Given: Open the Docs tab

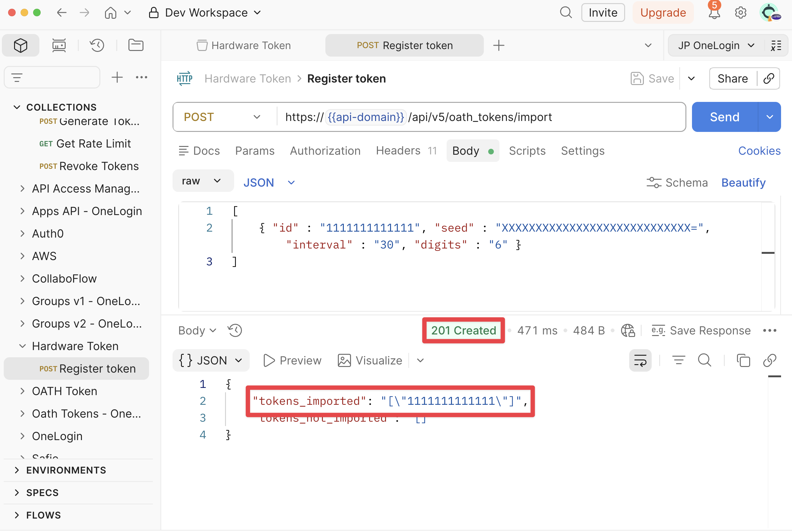Looking at the screenshot, I should (x=199, y=151).
